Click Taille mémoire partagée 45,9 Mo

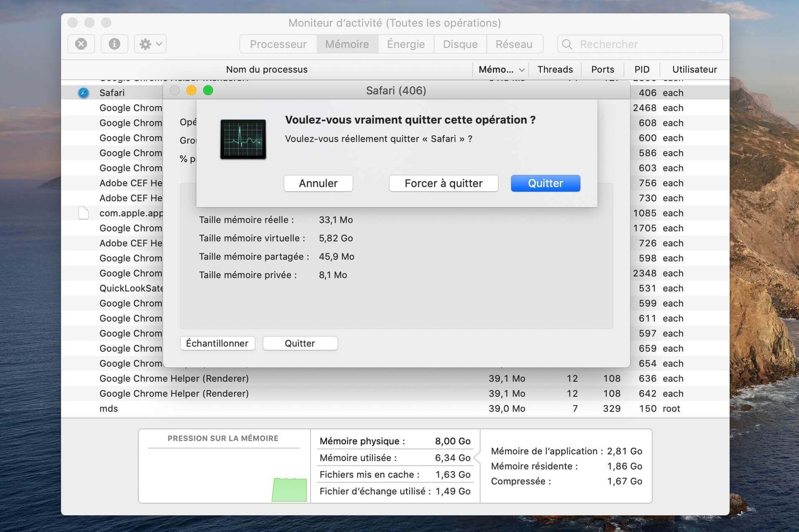(x=277, y=257)
